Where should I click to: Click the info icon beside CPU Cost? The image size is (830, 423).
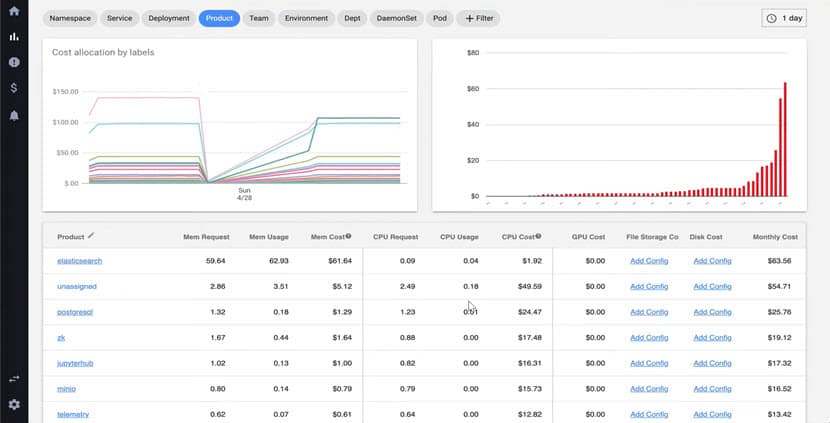tap(538, 236)
